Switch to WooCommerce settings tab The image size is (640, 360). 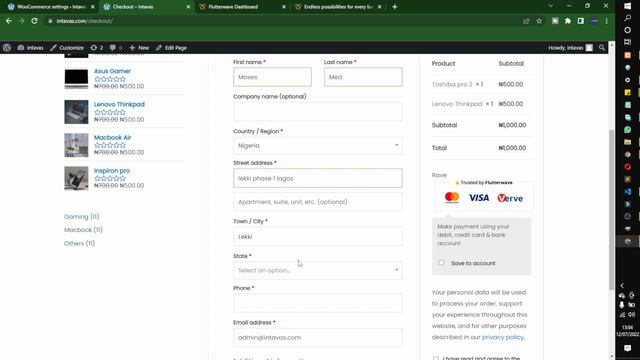(x=51, y=7)
